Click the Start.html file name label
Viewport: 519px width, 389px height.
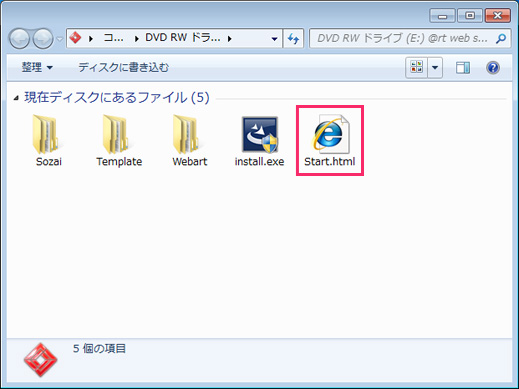pos(330,162)
